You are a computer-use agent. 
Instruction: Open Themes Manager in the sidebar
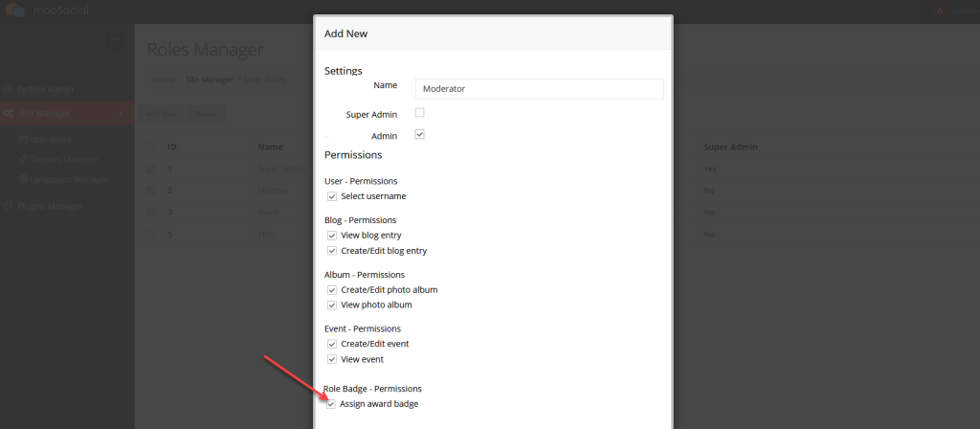(63, 160)
